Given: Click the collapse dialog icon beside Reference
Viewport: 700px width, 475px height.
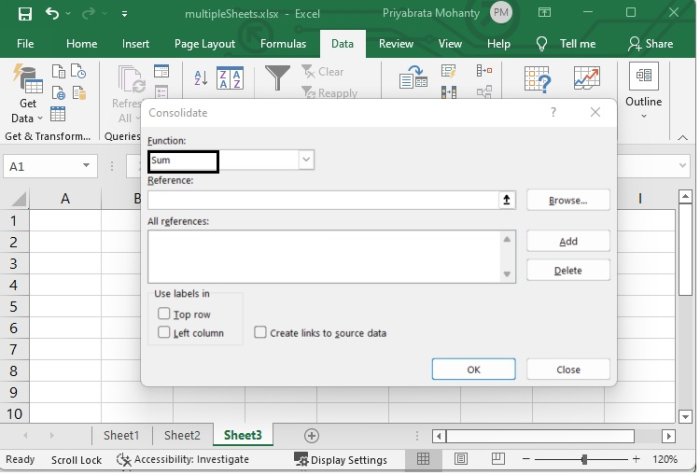Looking at the screenshot, I should click(x=507, y=200).
